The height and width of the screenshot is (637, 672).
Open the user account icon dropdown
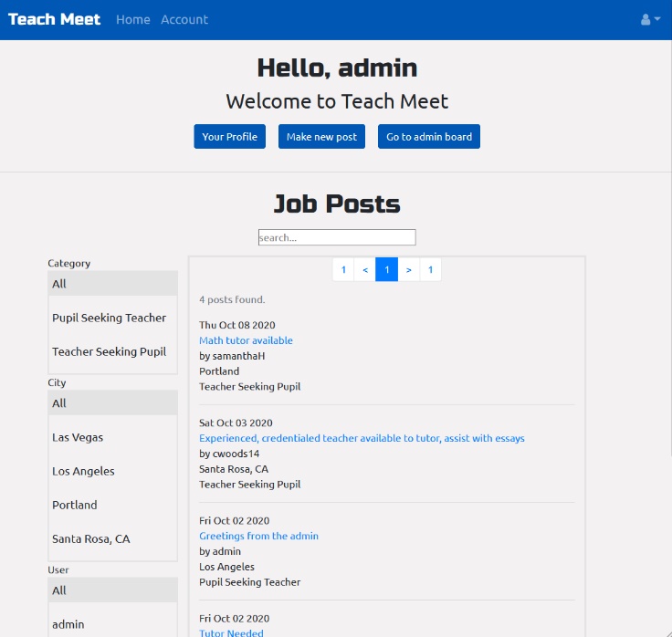650,19
